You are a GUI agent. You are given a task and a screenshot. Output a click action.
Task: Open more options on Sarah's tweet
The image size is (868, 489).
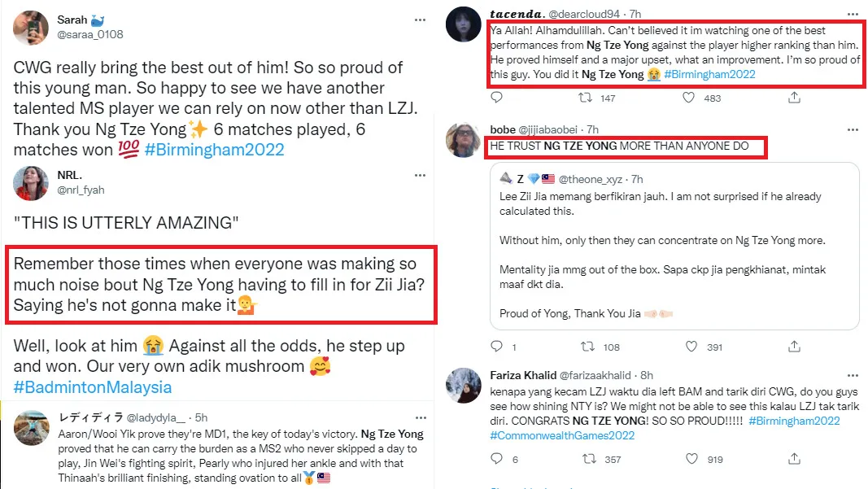coord(420,19)
